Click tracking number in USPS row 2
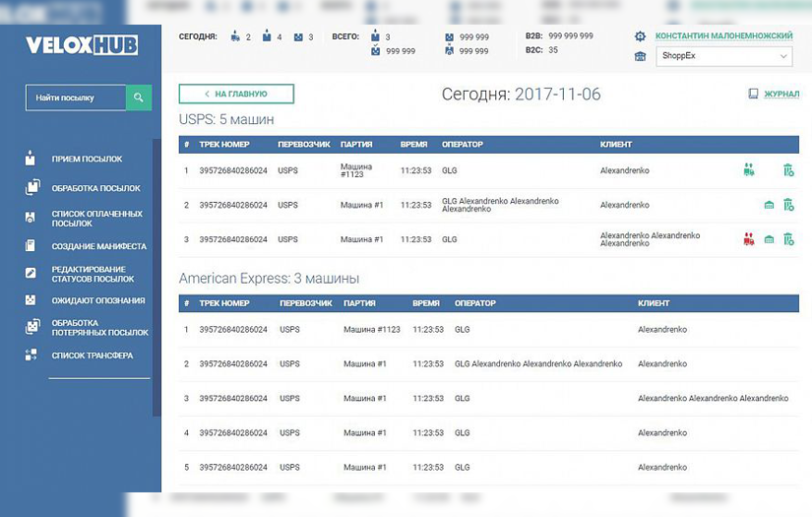This screenshot has height=517, width=812. pyautogui.click(x=233, y=205)
